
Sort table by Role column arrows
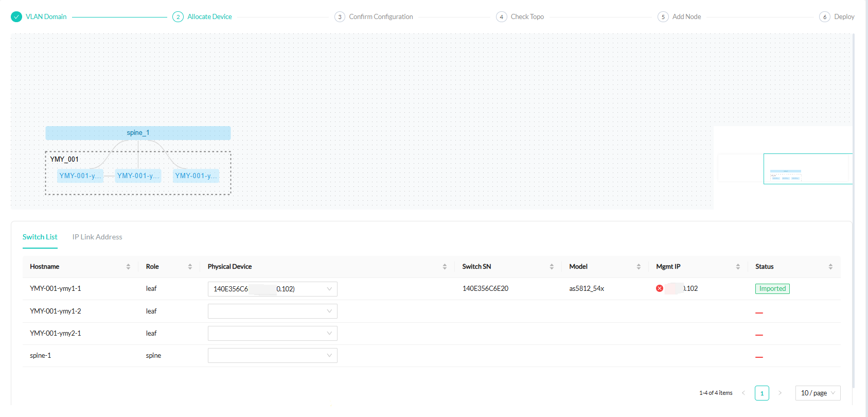(190, 267)
